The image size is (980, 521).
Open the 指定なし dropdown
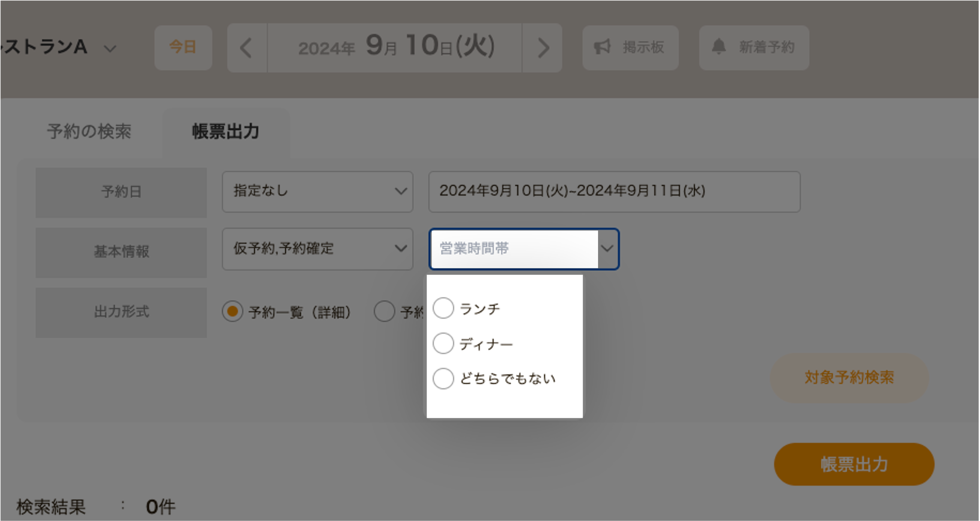tap(317, 191)
